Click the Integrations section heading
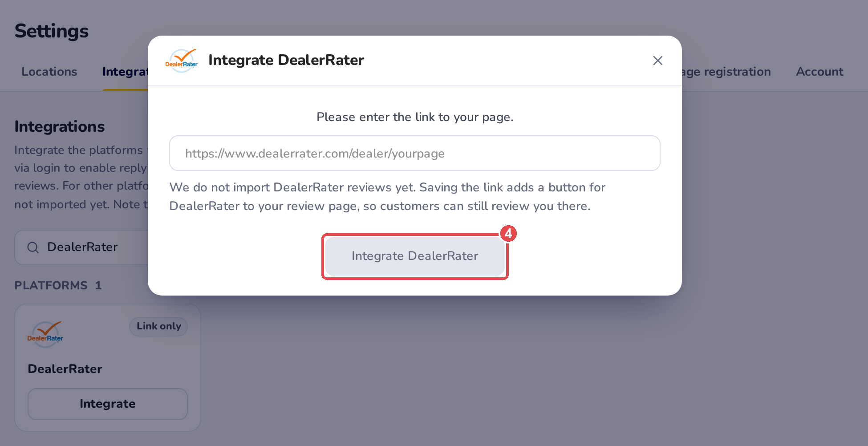 point(60,127)
